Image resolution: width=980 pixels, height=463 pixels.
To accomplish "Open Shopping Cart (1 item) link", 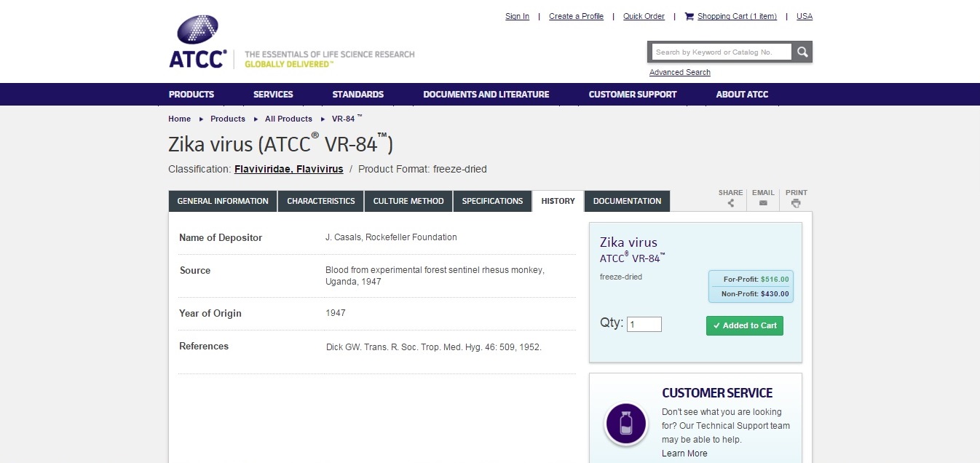I will point(737,16).
